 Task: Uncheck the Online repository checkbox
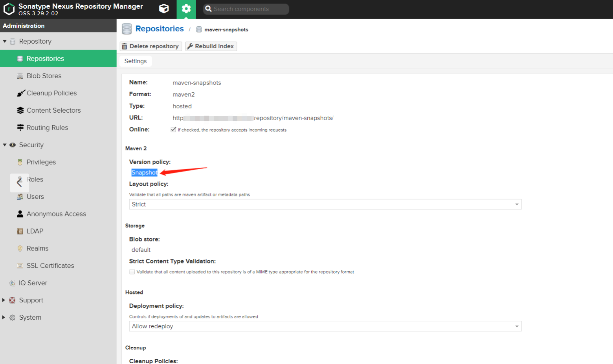pyautogui.click(x=173, y=129)
